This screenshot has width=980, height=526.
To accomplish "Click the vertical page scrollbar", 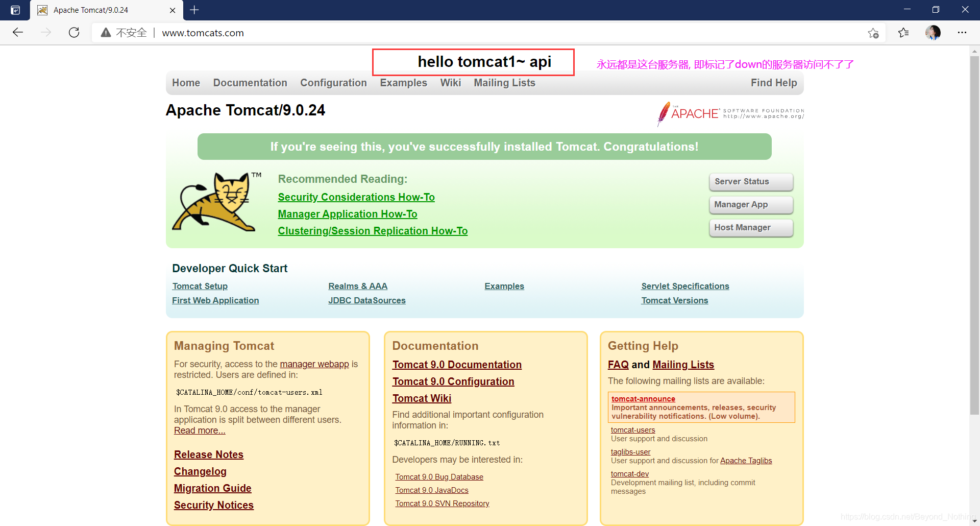I will pyautogui.click(x=974, y=235).
